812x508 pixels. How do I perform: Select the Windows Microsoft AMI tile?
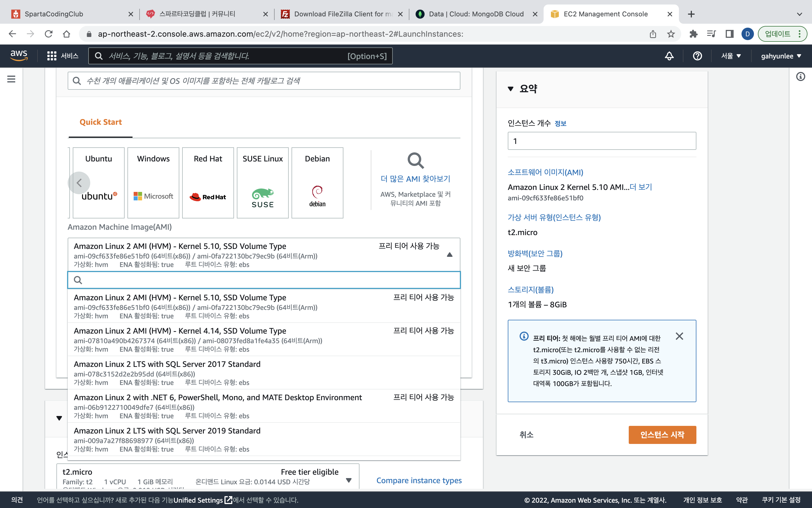(153, 183)
